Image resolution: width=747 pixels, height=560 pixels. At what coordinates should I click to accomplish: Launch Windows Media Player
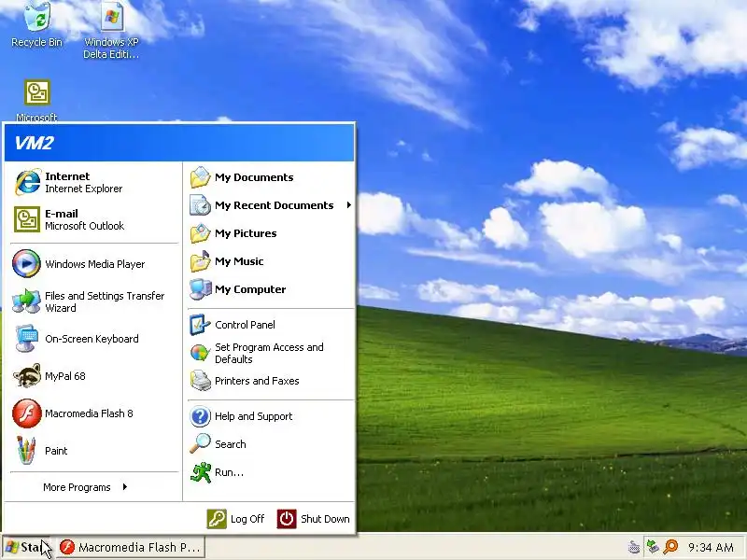(x=93, y=263)
